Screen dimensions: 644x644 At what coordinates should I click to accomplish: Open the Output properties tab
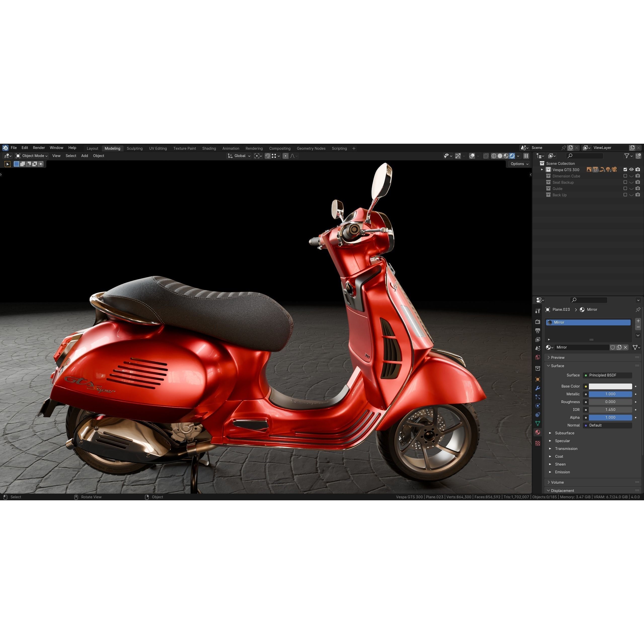pyautogui.click(x=538, y=331)
